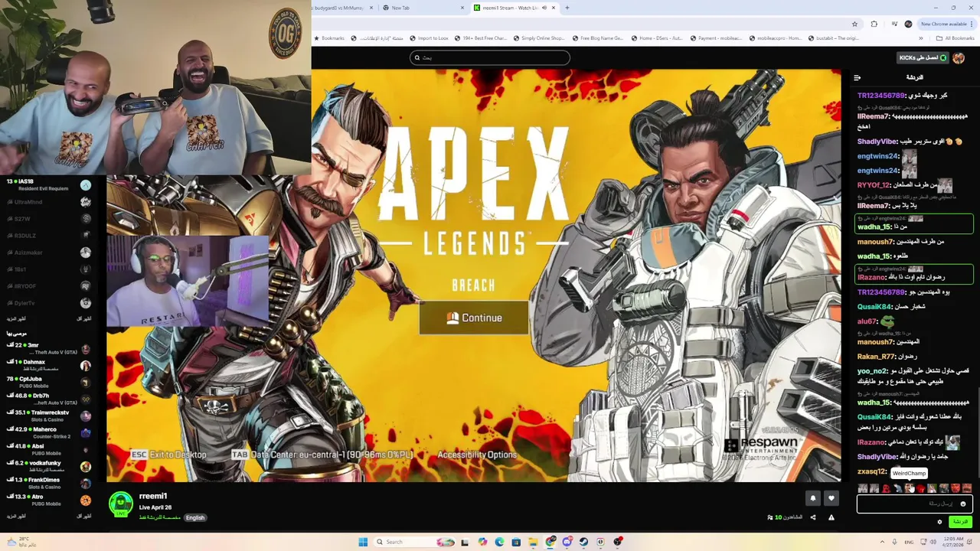The width and height of the screenshot is (980, 551).
Task: Click yoo_no2 username in chat
Action: pos(872,371)
